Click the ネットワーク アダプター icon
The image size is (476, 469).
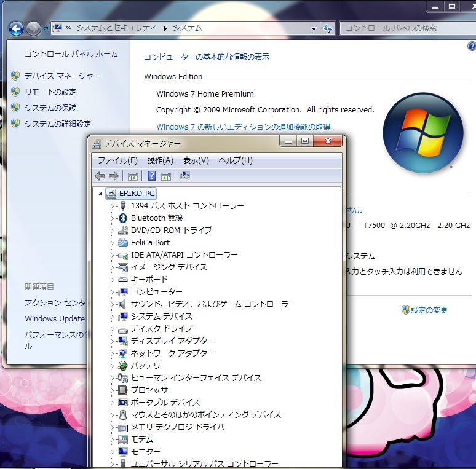pyautogui.click(x=123, y=353)
